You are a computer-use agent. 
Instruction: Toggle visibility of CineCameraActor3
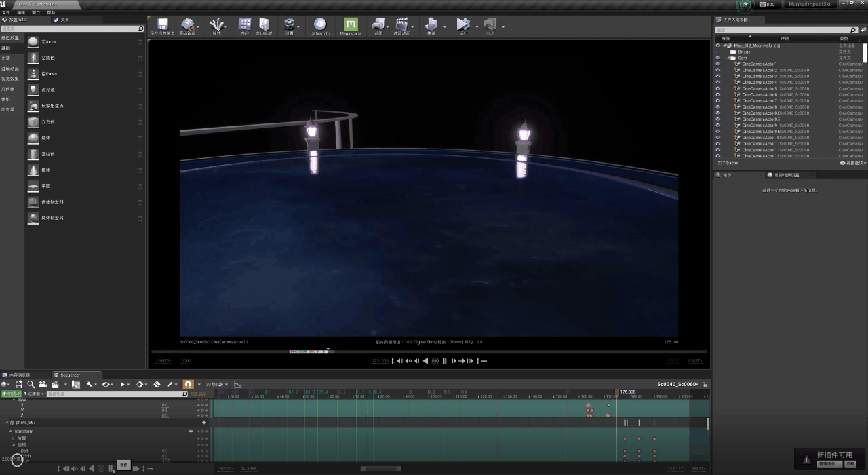coord(718,76)
